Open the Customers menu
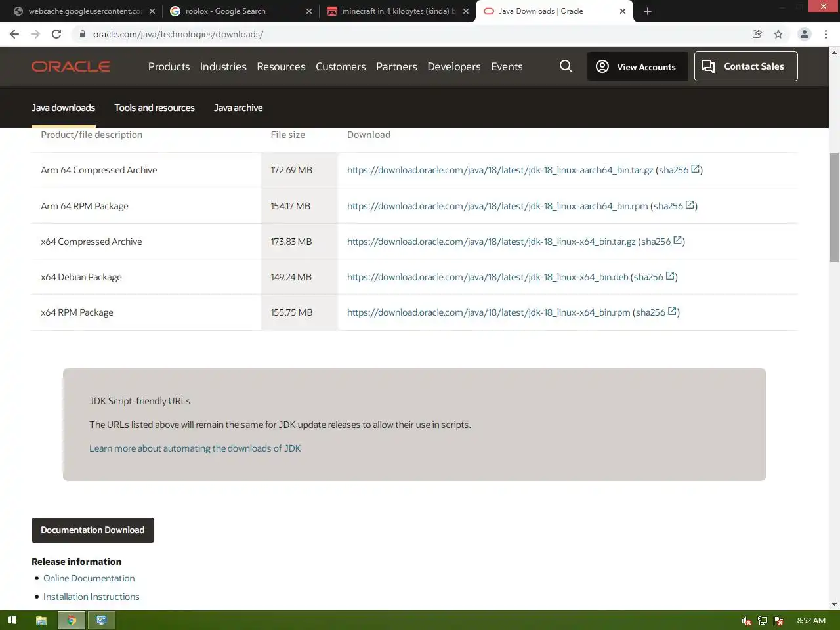The height and width of the screenshot is (630, 840). 341,66
